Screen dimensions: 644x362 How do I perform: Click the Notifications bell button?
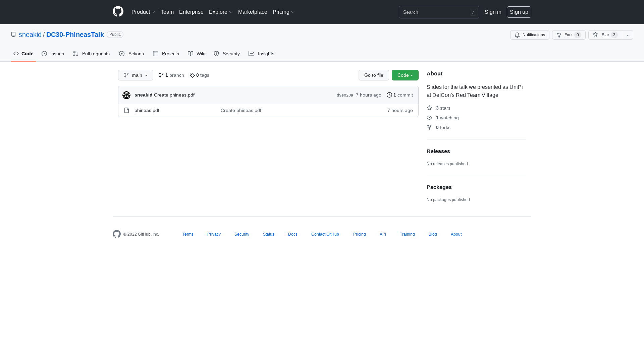(x=530, y=35)
